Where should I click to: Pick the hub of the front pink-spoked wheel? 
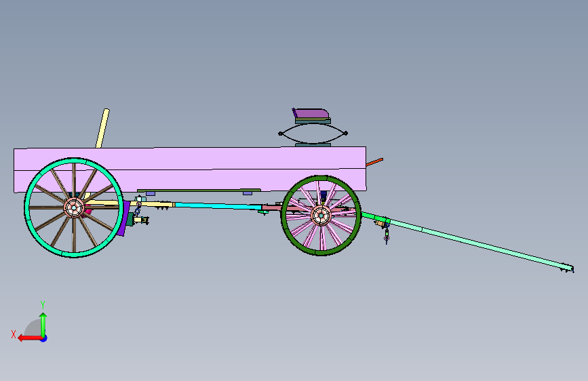coord(321,216)
